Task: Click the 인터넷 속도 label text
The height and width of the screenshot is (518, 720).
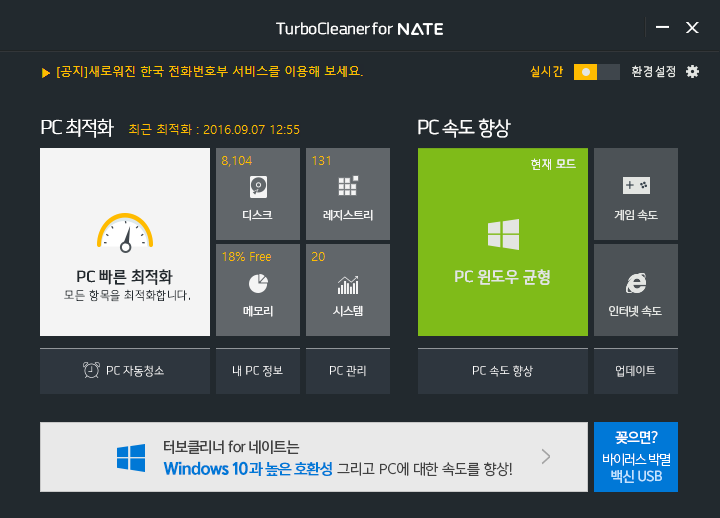Action: [635, 311]
